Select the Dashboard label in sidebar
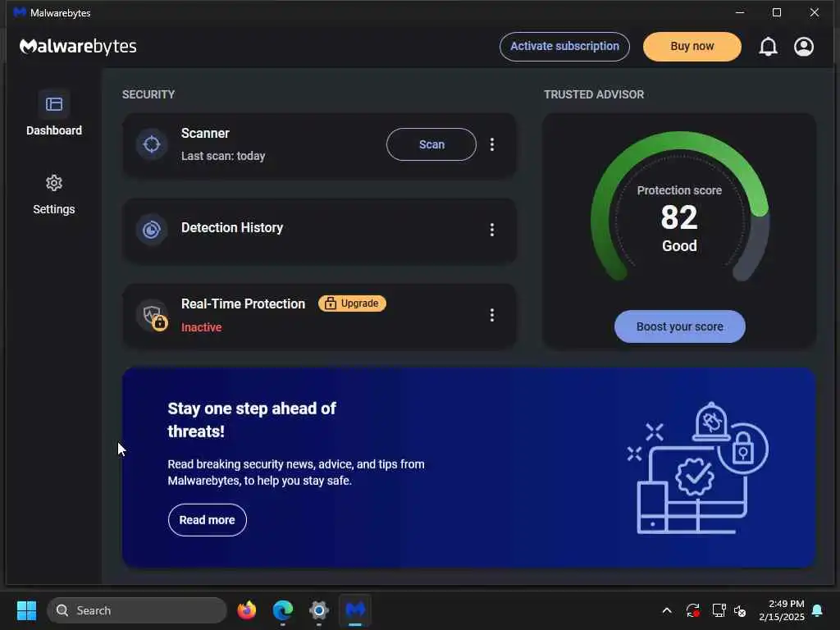This screenshot has height=630, width=840. (x=54, y=130)
